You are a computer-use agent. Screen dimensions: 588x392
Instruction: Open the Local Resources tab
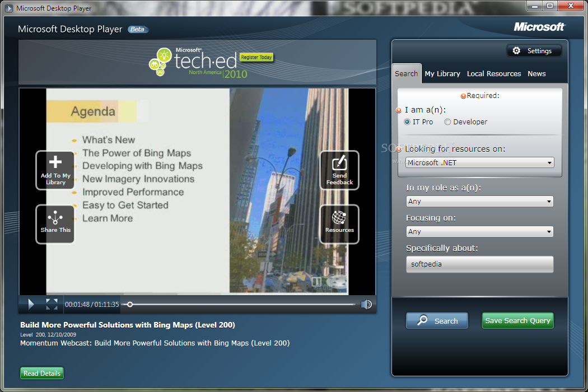494,73
